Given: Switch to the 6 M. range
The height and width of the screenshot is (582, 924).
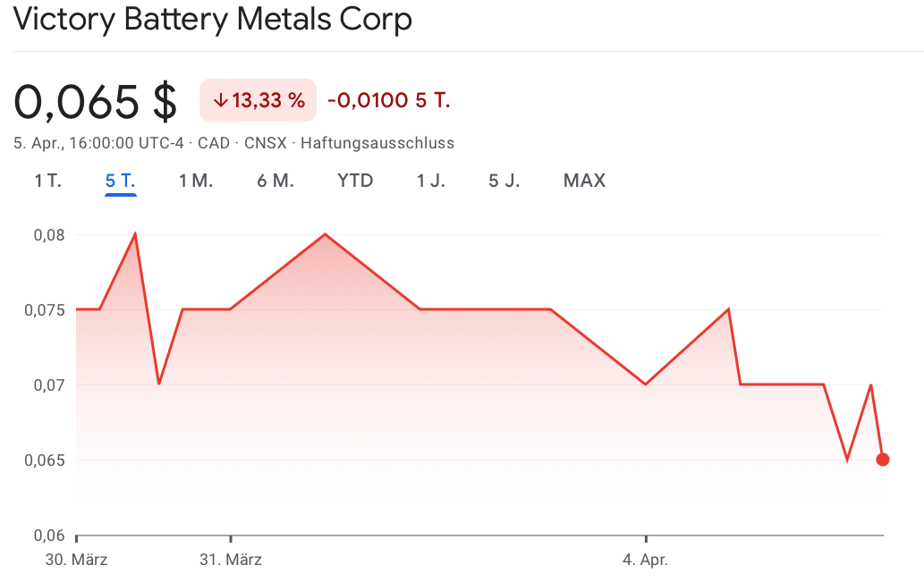Looking at the screenshot, I should 276,181.
